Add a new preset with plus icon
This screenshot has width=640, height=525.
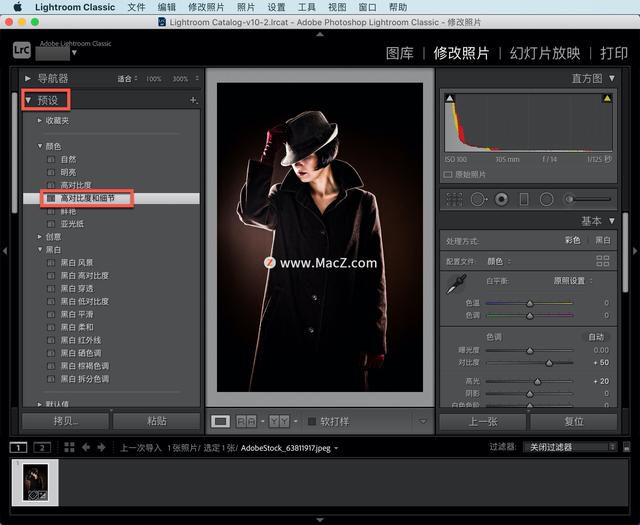[194, 100]
